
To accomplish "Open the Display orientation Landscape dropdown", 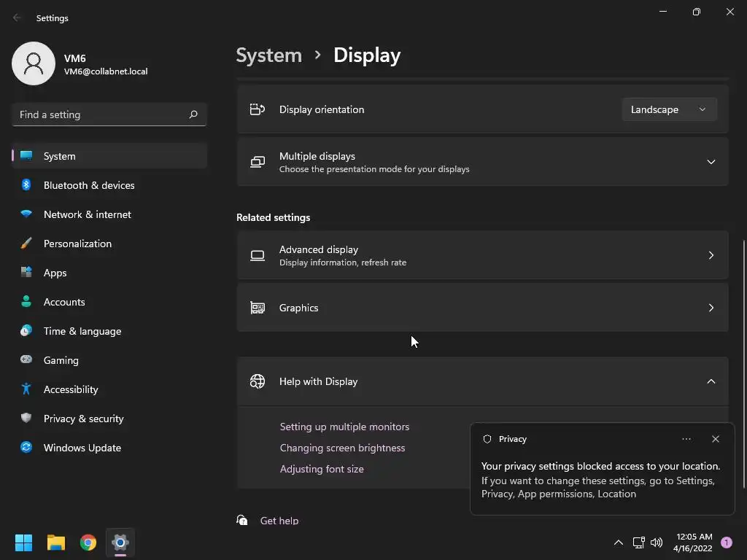I will [668, 109].
